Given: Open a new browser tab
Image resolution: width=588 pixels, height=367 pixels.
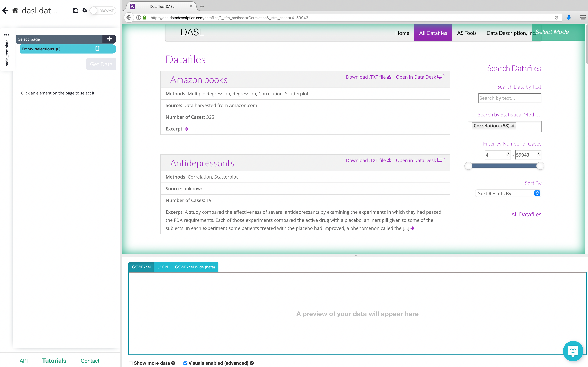Looking at the screenshot, I should pyautogui.click(x=202, y=6).
